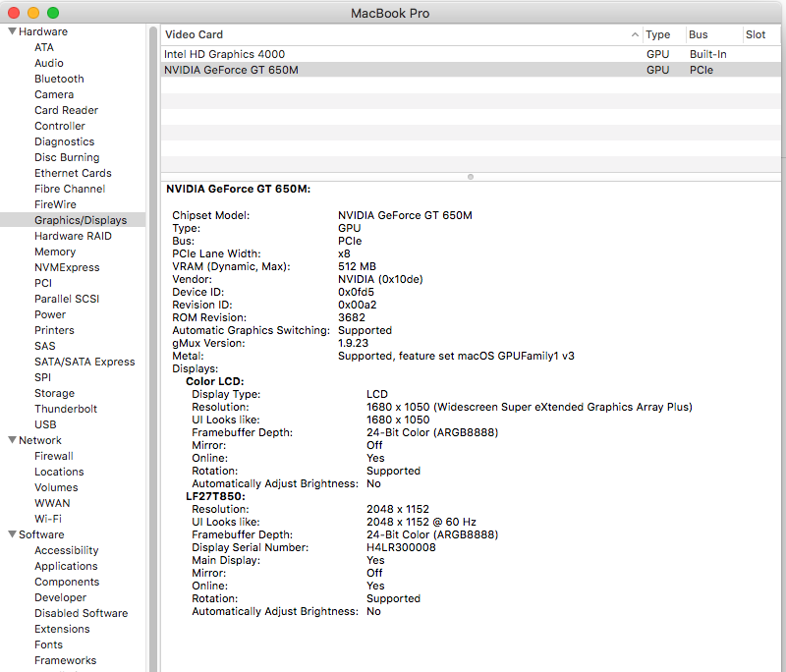Select Disc Burning entry
The width and height of the screenshot is (786, 672).
point(67,157)
